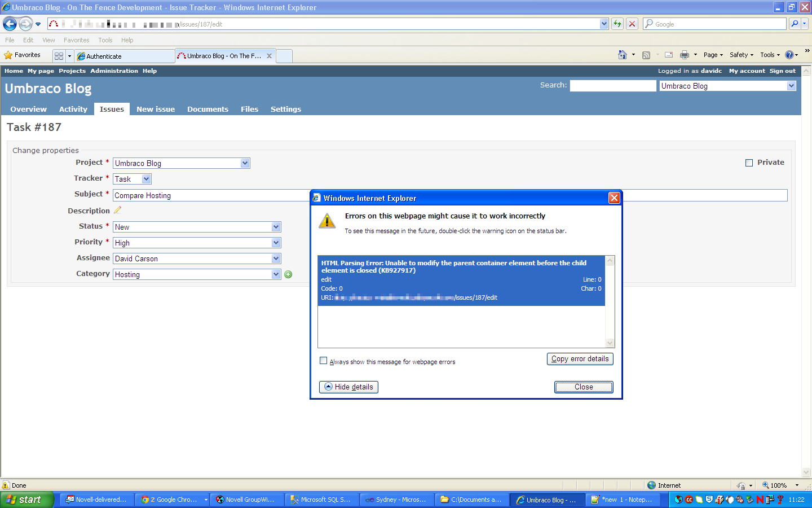Open the Tools command bar dropdown
The height and width of the screenshot is (508, 812).
pos(770,55)
